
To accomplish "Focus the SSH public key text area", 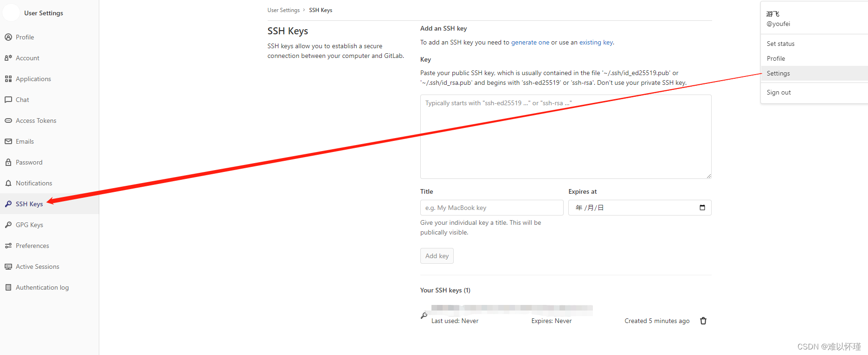I will coord(566,137).
